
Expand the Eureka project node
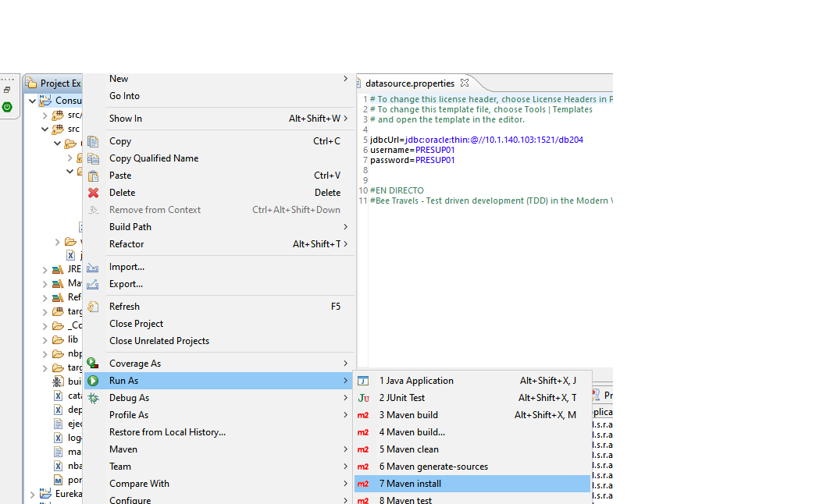[x=33, y=494]
